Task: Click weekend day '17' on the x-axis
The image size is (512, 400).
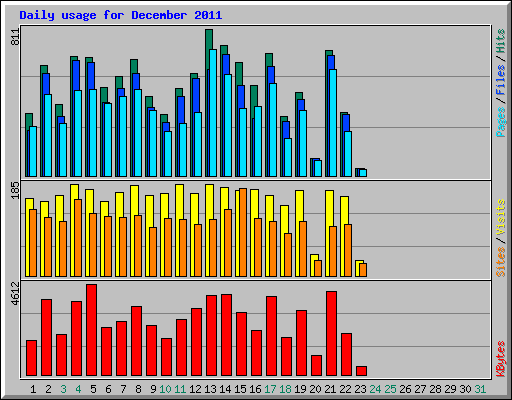Action: (x=270, y=389)
